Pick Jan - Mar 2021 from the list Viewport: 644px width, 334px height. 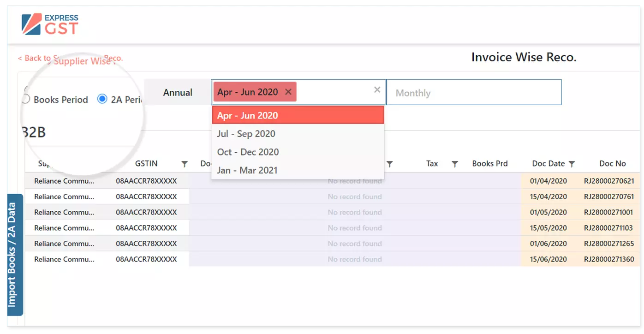coord(247,170)
